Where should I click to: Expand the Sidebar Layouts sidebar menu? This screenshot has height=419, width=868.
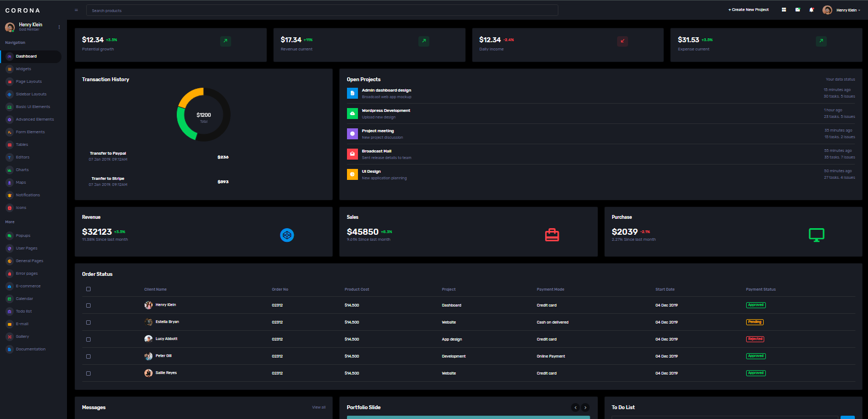tap(31, 94)
